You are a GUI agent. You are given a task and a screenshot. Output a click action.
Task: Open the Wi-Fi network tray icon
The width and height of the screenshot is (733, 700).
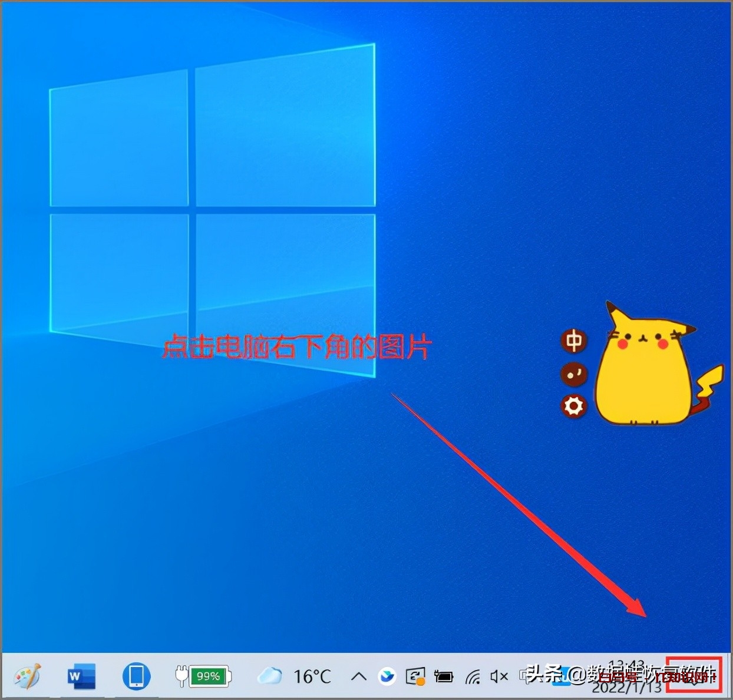tap(472, 677)
